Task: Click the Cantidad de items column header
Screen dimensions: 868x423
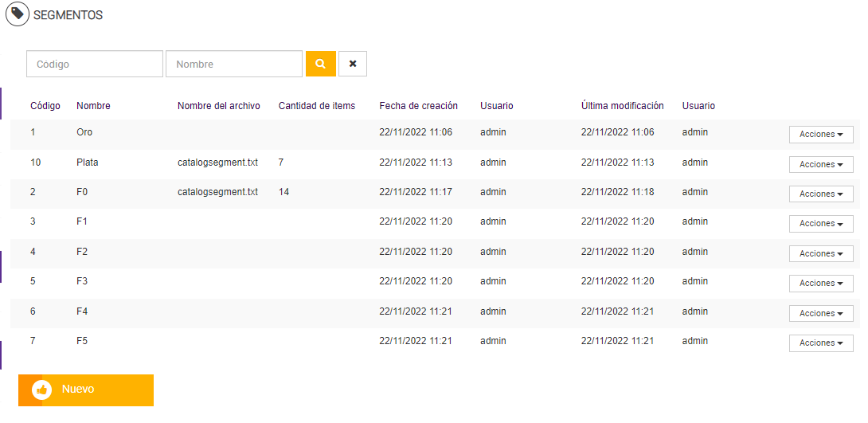Action: pyautogui.click(x=317, y=106)
